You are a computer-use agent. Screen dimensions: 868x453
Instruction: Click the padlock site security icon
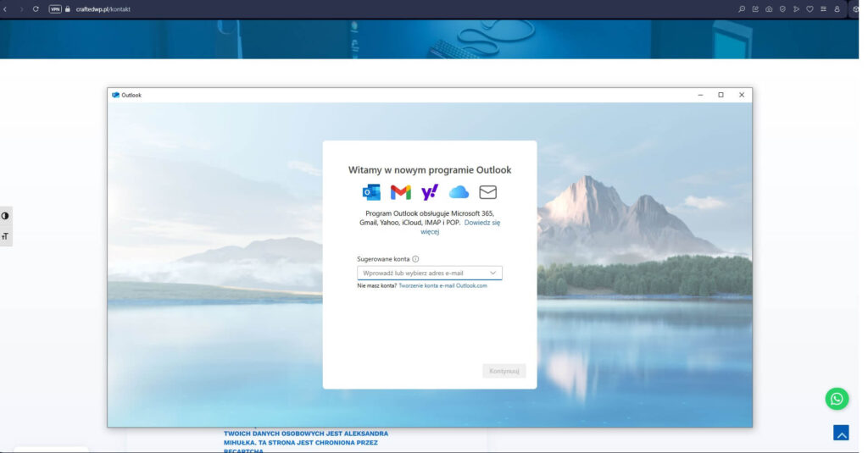click(68, 8)
